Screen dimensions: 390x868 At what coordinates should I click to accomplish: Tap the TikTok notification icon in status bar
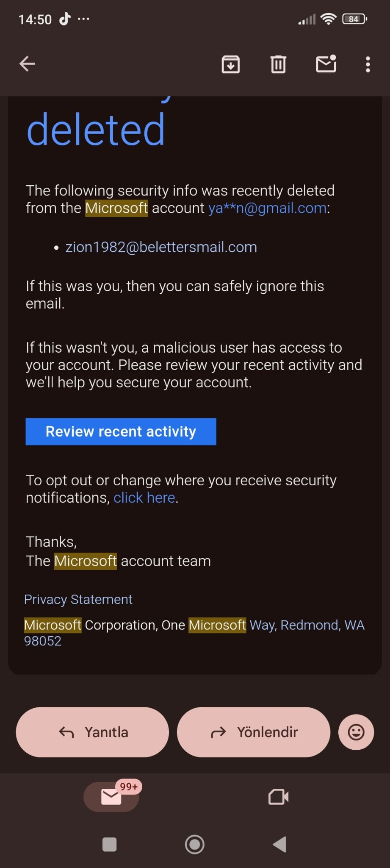[64, 19]
